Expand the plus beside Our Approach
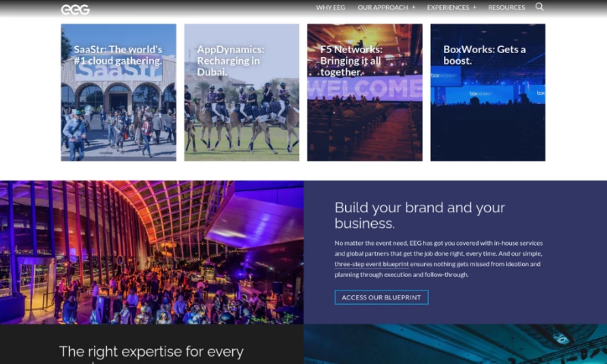This screenshot has height=364, width=607. tap(414, 7)
